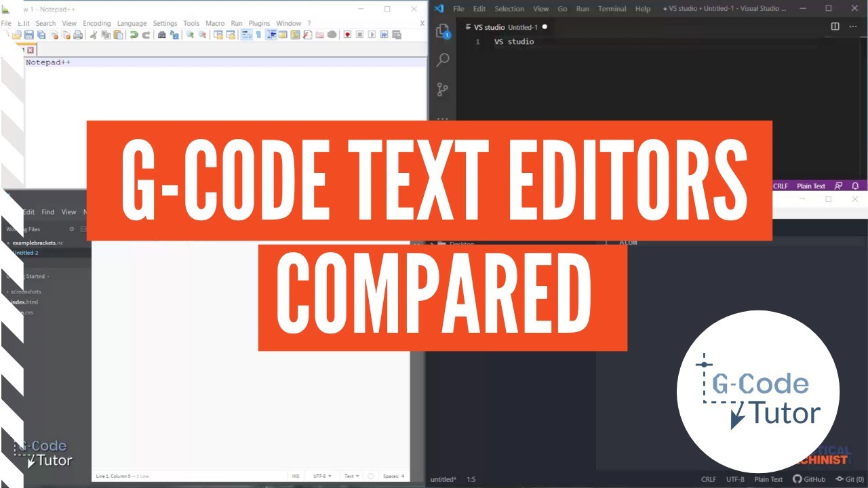Image resolution: width=868 pixels, height=488 pixels.
Task: Toggle Indent Guide in Notepad++ toolbar
Action: click(271, 35)
